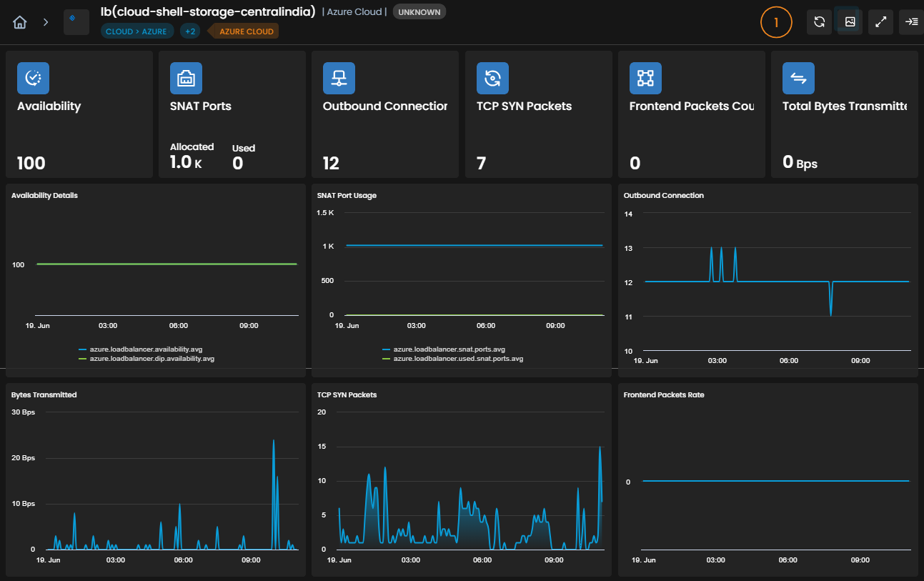
Task: Expand the +2 additional tags badge
Action: point(190,31)
